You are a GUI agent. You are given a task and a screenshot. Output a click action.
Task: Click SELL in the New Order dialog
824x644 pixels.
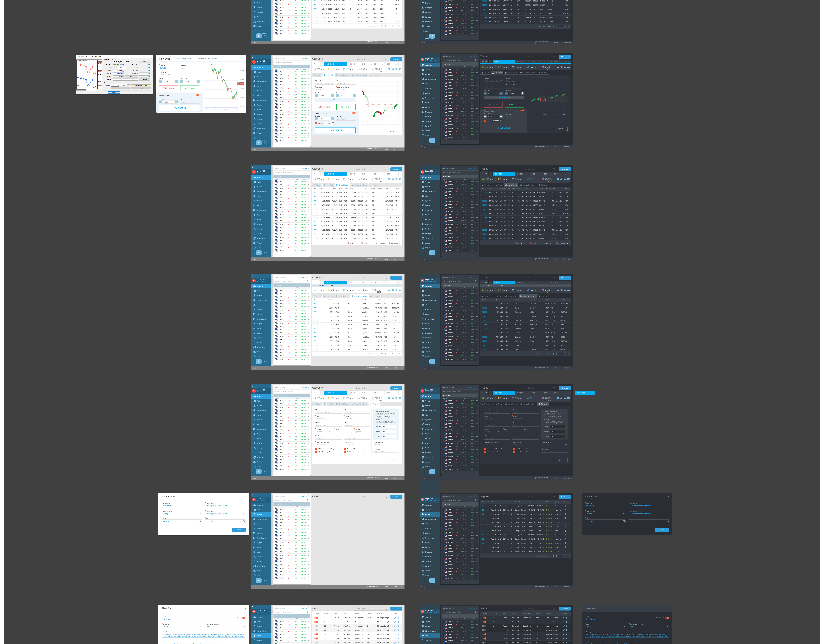tap(169, 88)
